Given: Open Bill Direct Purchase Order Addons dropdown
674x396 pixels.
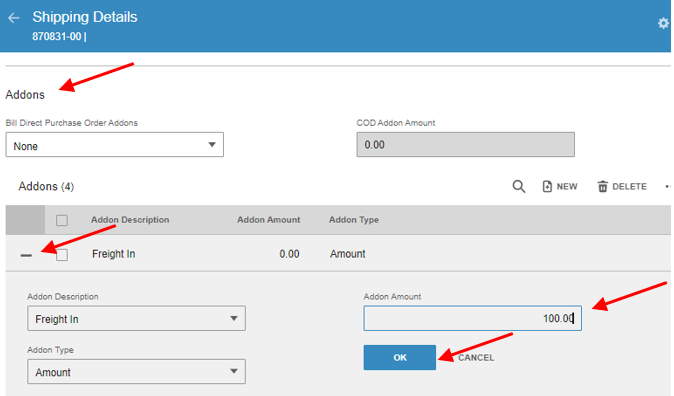Looking at the screenshot, I should (x=114, y=144).
